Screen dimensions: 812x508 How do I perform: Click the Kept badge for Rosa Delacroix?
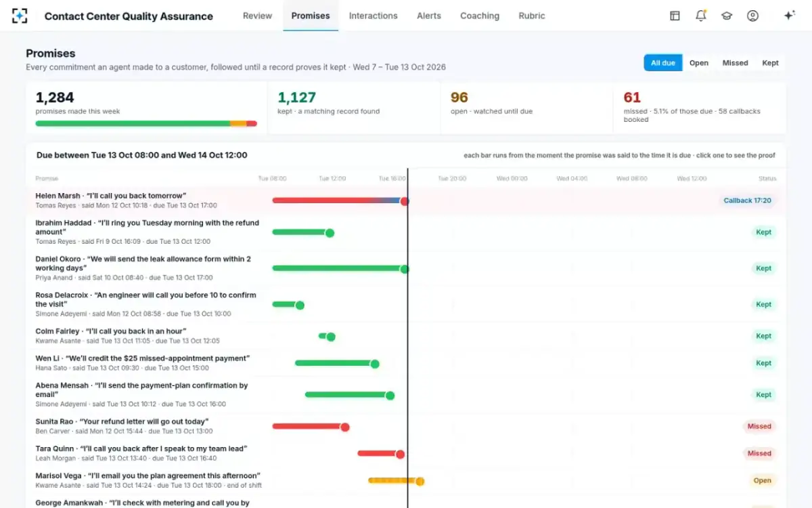[x=763, y=305]
